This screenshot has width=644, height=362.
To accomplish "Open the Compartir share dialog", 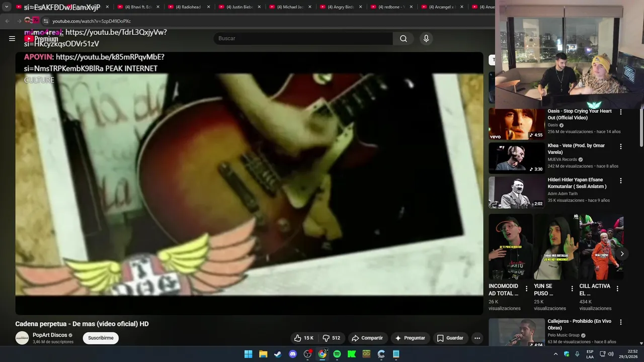I will tap(367, 338).
